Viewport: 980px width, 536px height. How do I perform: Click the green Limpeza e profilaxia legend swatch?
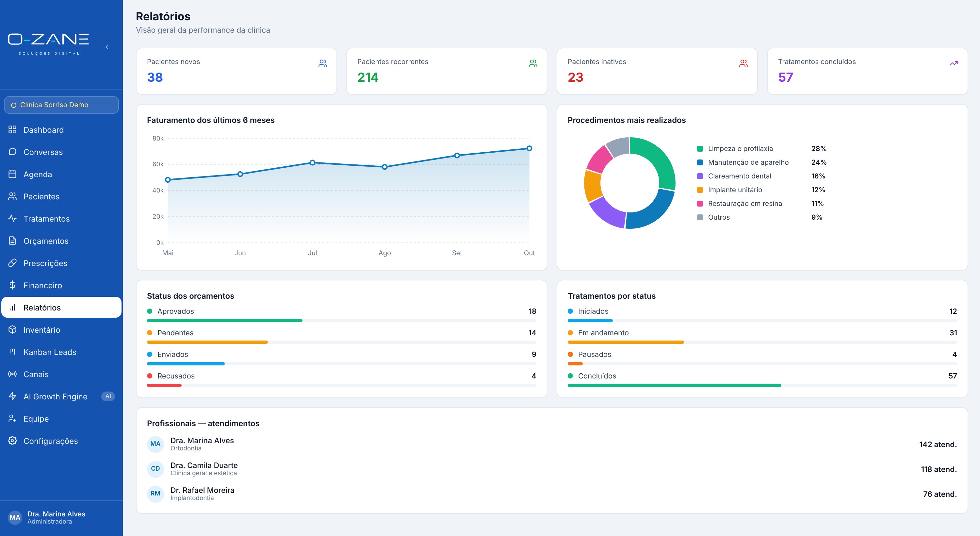pos(700,149)
